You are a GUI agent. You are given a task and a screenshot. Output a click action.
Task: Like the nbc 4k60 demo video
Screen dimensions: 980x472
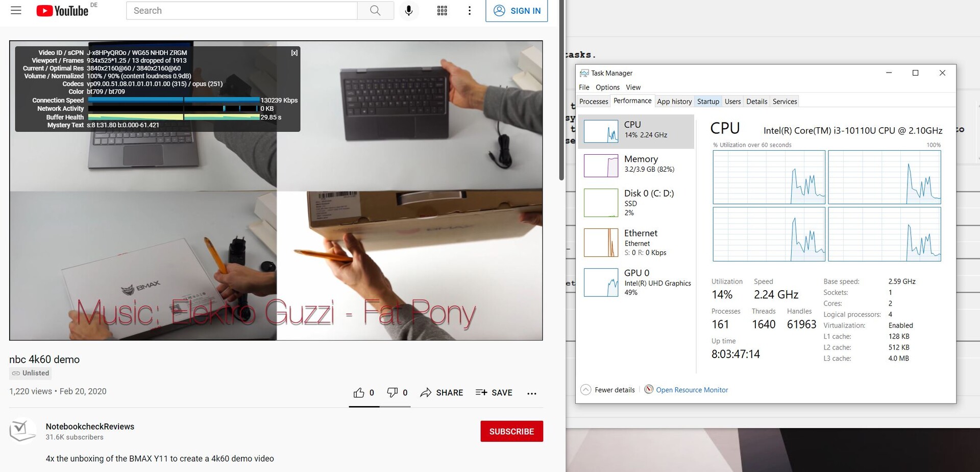coord(364,392)
